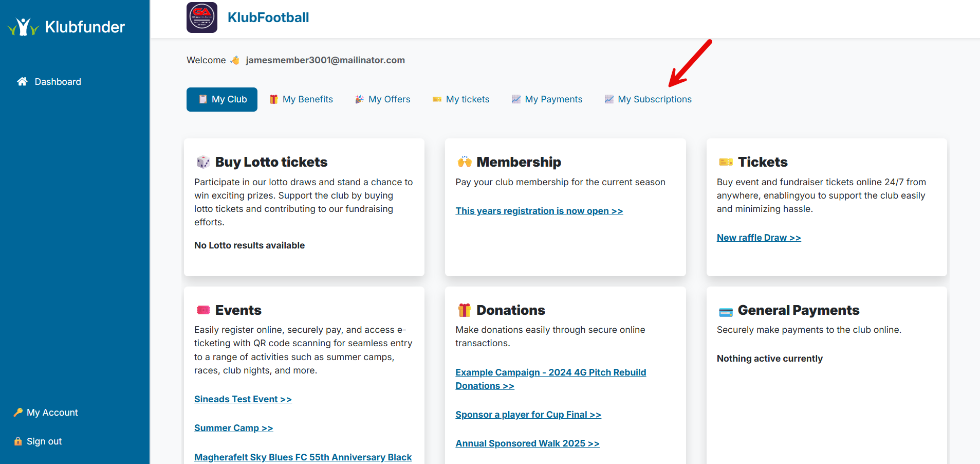Image resolution: width=980 pixels, height=464 pixels.
Task: Click the Dashboard home icon
Action: coord(22,81)
